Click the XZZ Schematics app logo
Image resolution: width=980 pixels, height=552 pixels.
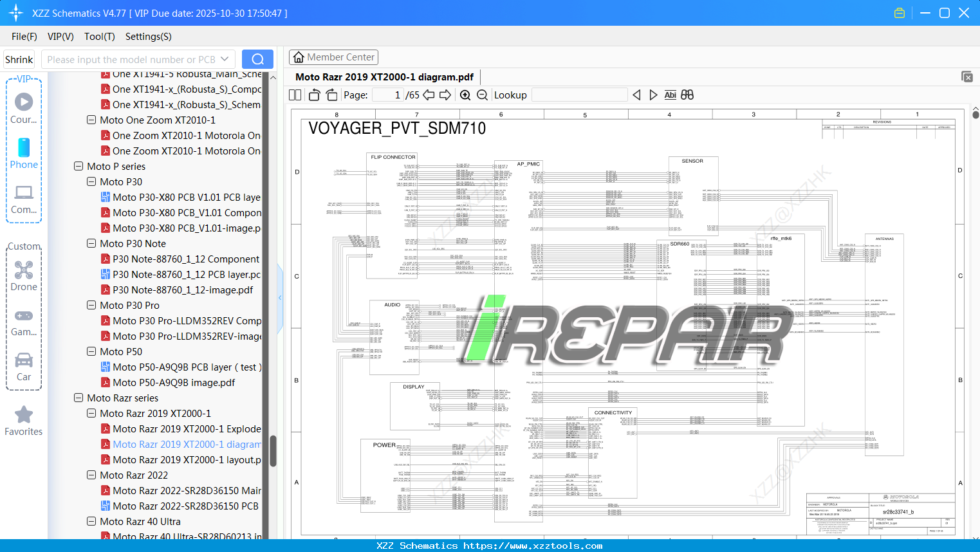click(16, 13)
